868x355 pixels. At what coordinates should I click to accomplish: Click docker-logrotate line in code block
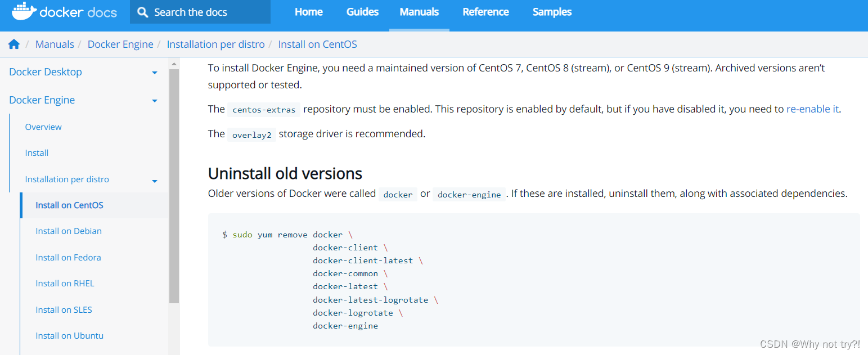(358, 313)
